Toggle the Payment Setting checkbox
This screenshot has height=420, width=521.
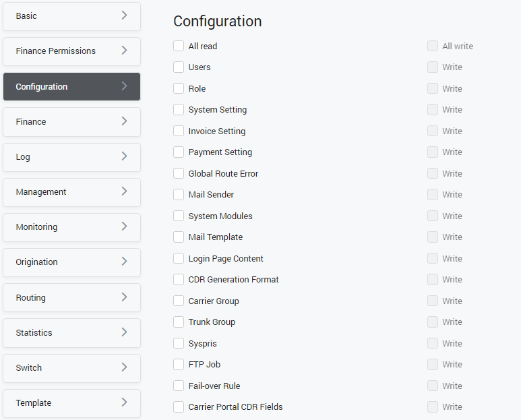pos(179,152)
